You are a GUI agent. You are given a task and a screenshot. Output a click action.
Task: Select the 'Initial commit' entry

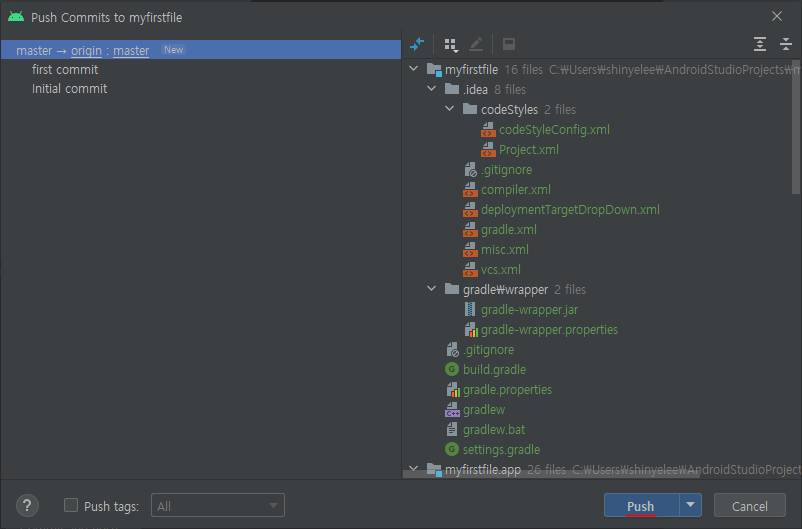coord(70,89)
